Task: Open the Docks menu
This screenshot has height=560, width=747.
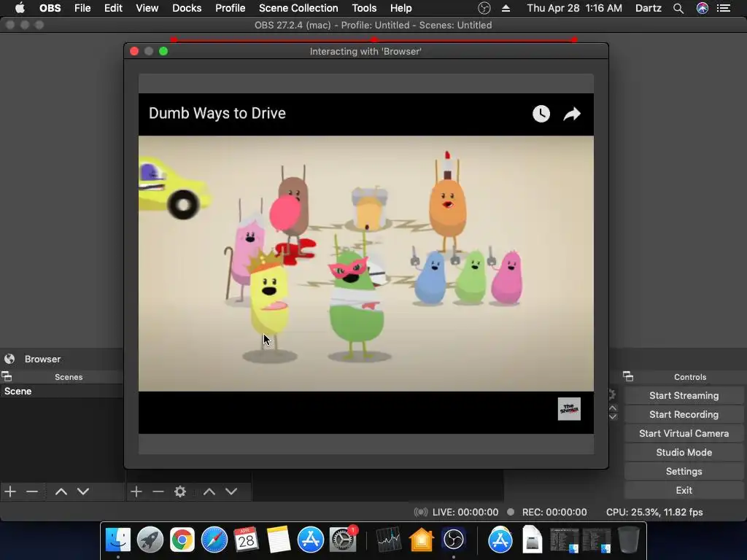Action: pyautogui.click(x=187, y=8)
